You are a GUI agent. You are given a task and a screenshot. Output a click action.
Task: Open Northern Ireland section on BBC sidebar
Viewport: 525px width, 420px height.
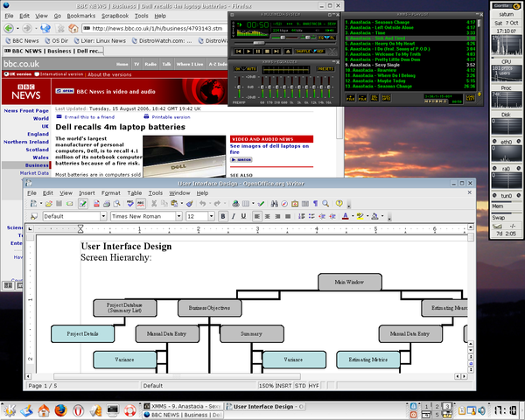(x=26, y=142)
